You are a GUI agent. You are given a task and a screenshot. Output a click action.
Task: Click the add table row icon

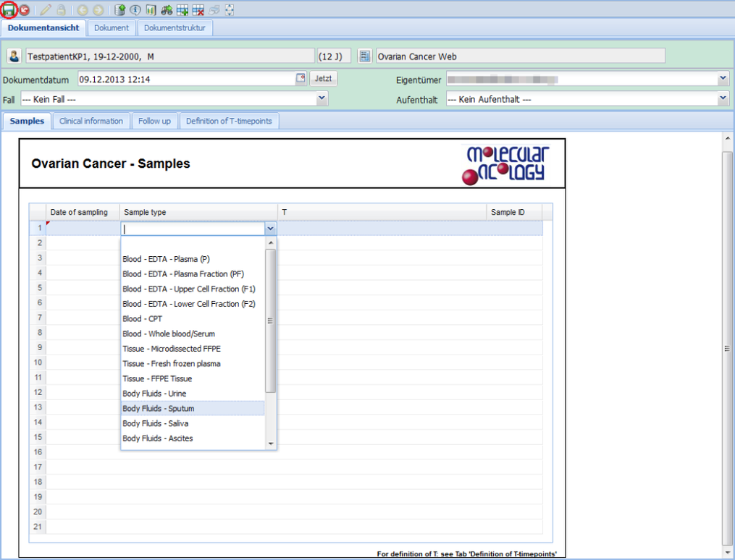pyautogui.click(x=182, y=10)
